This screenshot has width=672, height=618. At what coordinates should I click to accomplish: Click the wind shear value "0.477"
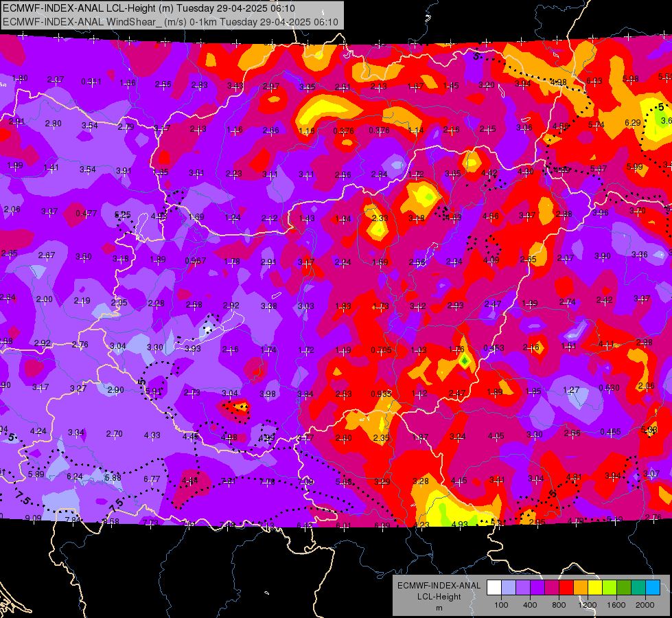click(x=86, y=213)
